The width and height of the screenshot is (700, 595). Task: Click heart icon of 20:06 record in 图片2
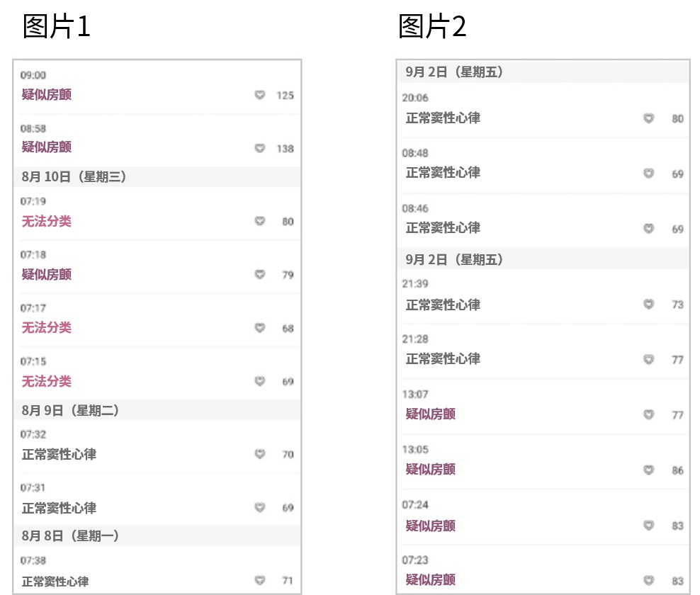coord(649,118)
